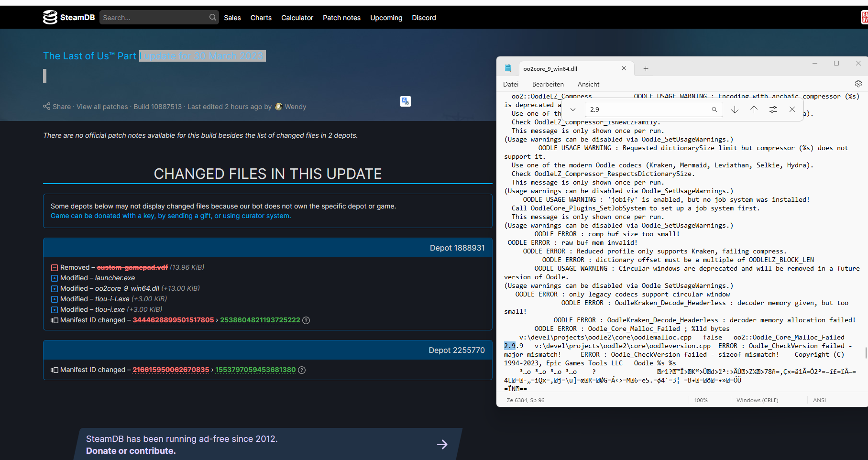This screenshot has width=868, height=460.
Task: Expand replace options via the find bar chevron
Action: [572, 110]
